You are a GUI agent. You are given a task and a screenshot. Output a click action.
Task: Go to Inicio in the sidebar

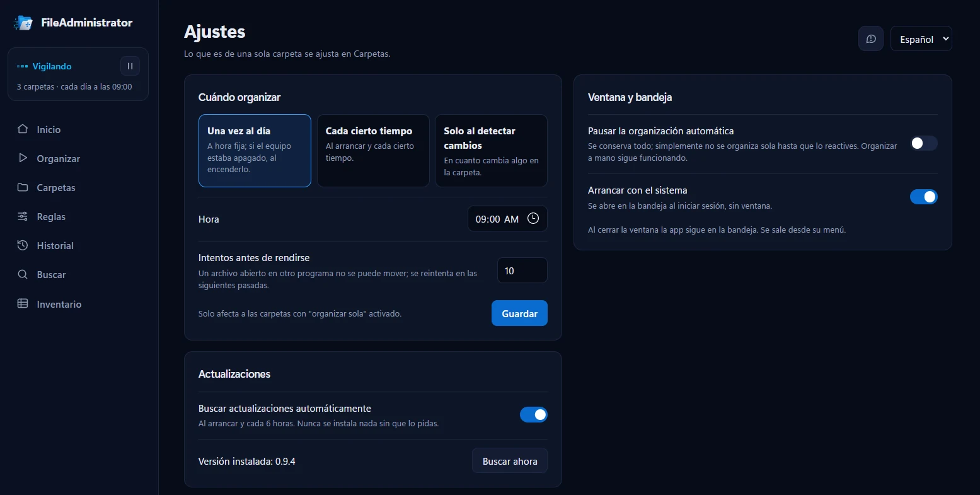point(78,129)
